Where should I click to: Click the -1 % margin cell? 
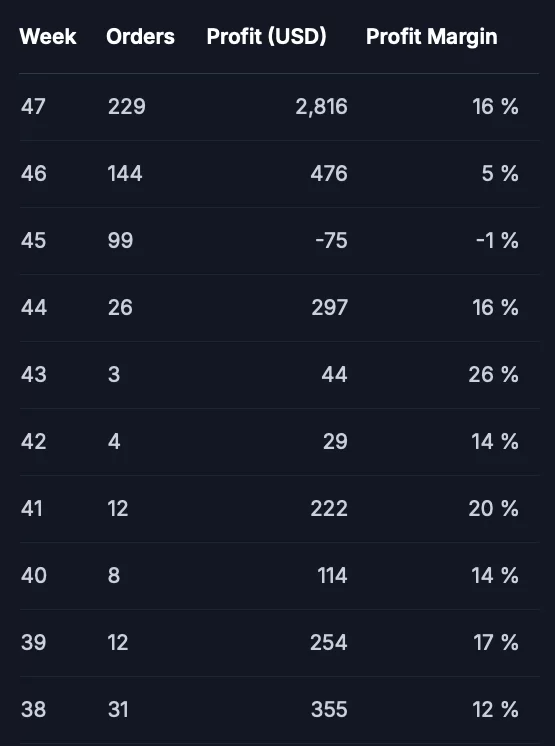[x=497, y=241]
